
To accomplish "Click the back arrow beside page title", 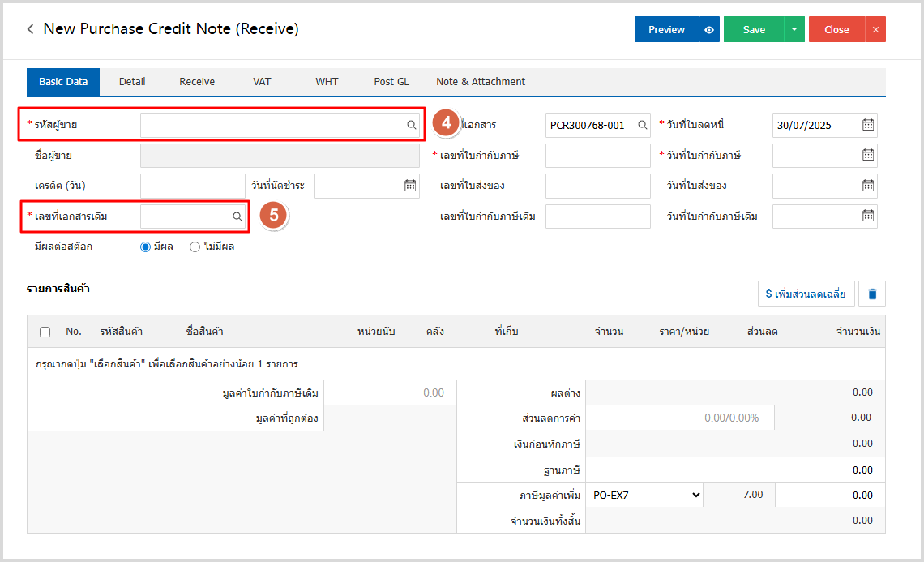I will [x=31, y=29].
